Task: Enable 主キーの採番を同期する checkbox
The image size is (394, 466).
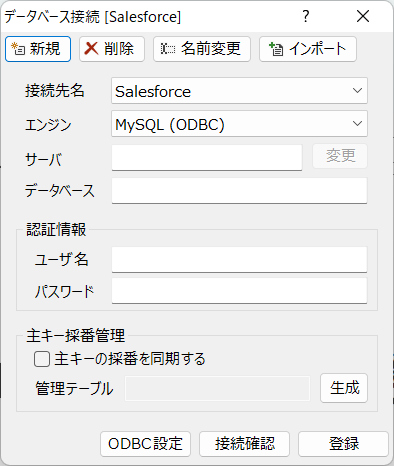Action: tap(42, 359)
